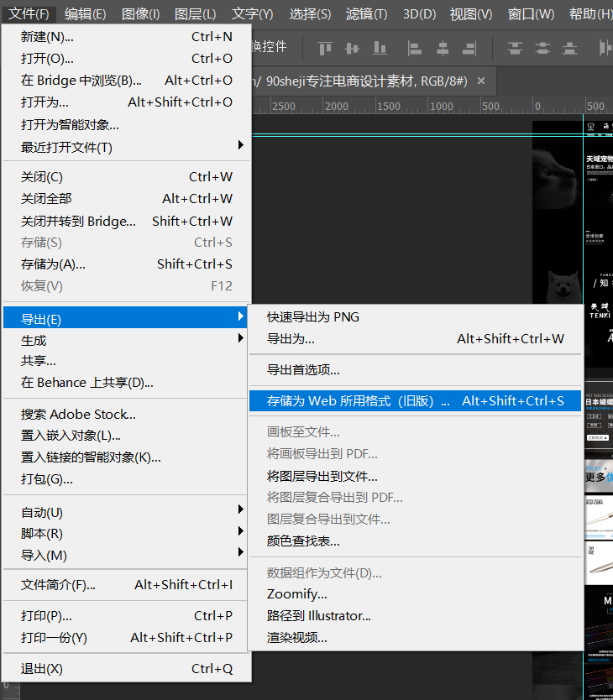Screen dimensions: 613x700
Task: Choose 新建(N)... from File menu
Action: tap(127, 37)
